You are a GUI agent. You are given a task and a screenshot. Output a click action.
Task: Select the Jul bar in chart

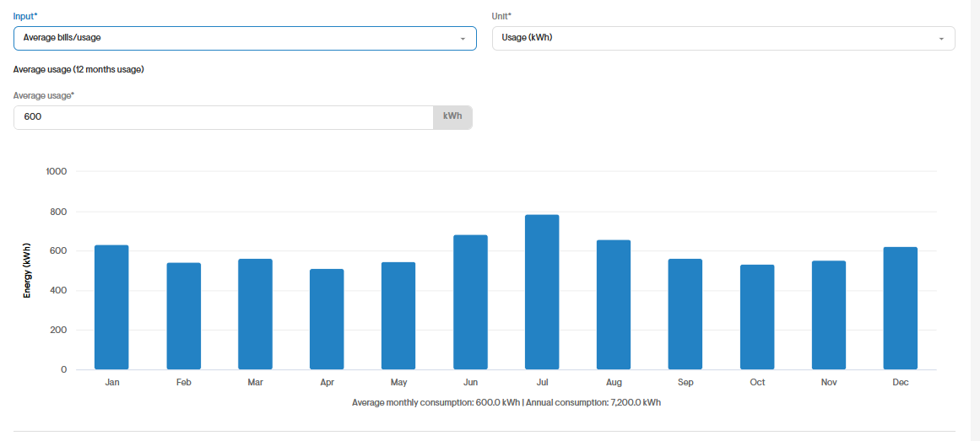(542, 293)
